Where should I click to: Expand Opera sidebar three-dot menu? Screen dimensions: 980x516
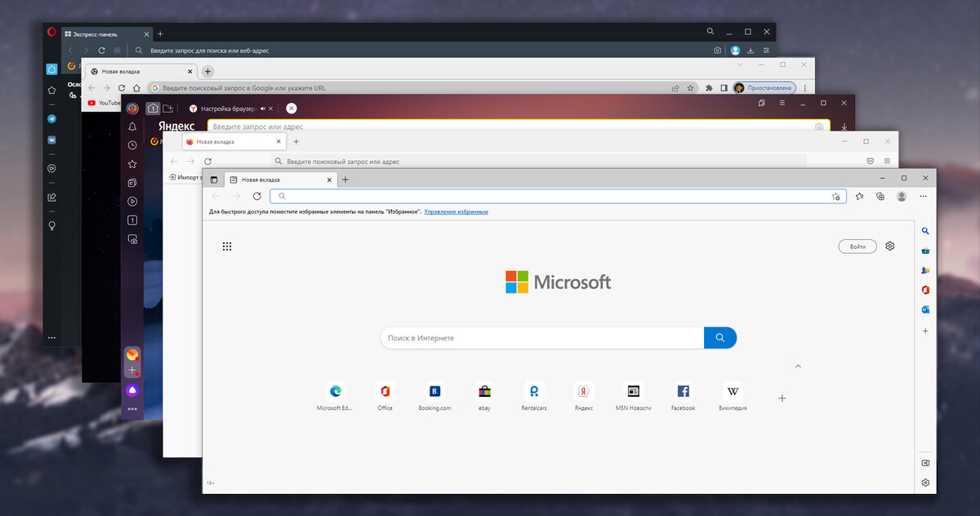pos(51,337)
